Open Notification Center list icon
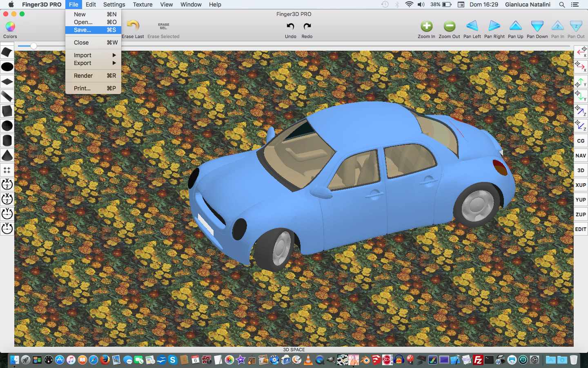The image size is (588, 368). [x=575, y=4]
